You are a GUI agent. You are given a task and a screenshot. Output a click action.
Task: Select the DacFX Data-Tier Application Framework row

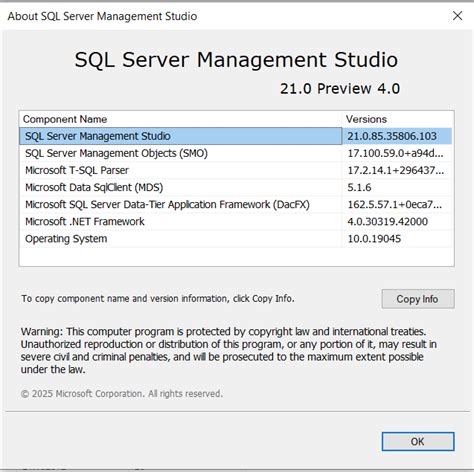click(236, 204)
